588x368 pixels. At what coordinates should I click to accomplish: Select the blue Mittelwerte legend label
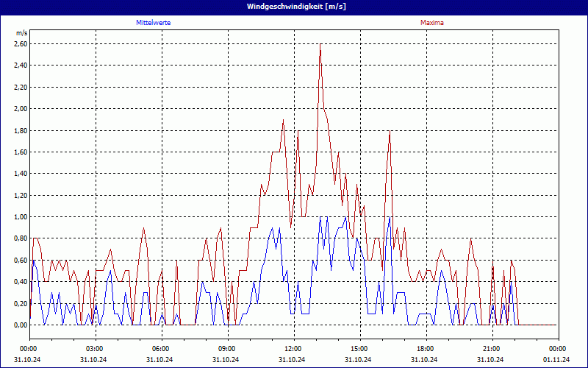(x=154, y=23)
